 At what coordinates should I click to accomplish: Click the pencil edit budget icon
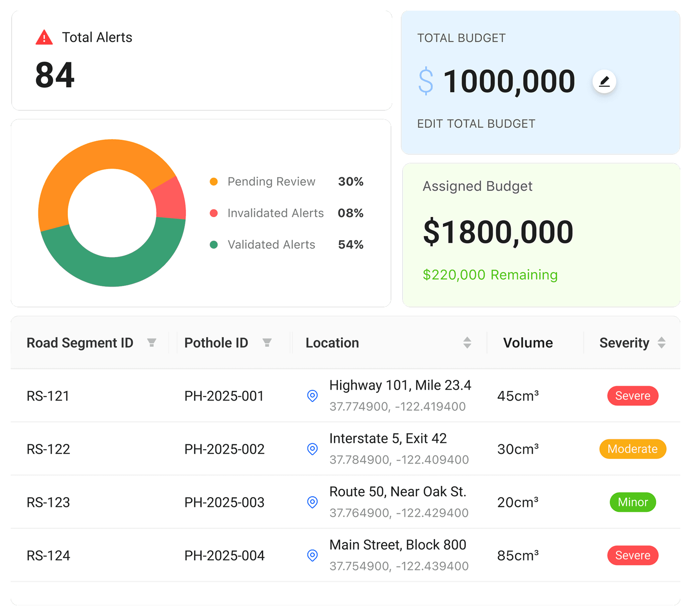click(x=604, y=81)
